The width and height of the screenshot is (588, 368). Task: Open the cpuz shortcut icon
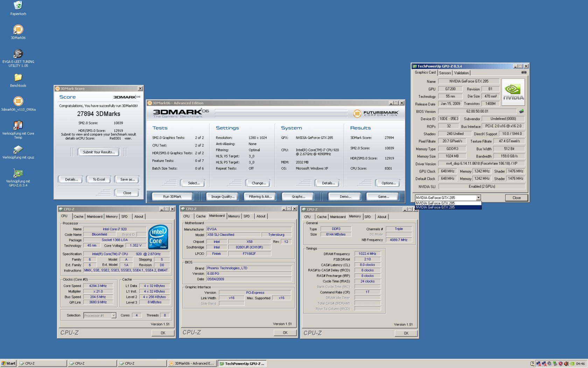[18, 149]
